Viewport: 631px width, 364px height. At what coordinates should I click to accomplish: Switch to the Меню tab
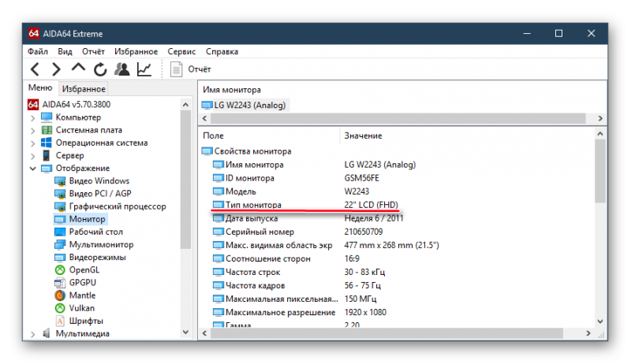40,87
